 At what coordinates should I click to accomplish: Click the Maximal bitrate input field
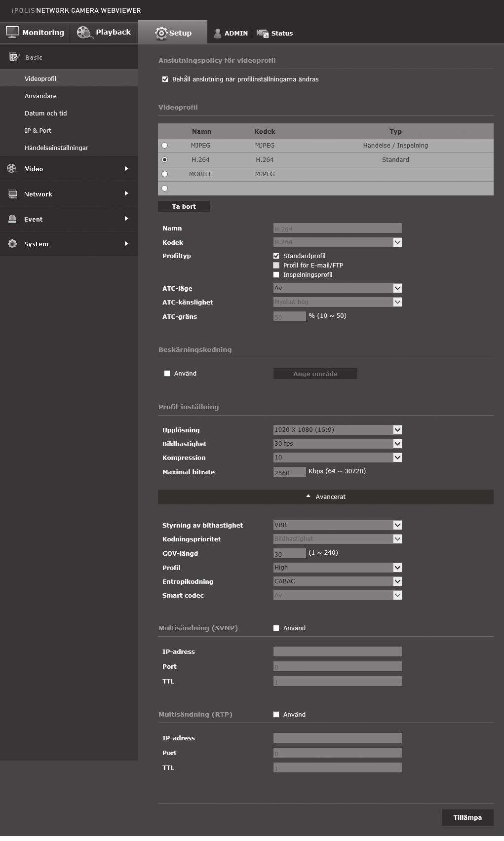pyautogui.click(x=290, y=472)
